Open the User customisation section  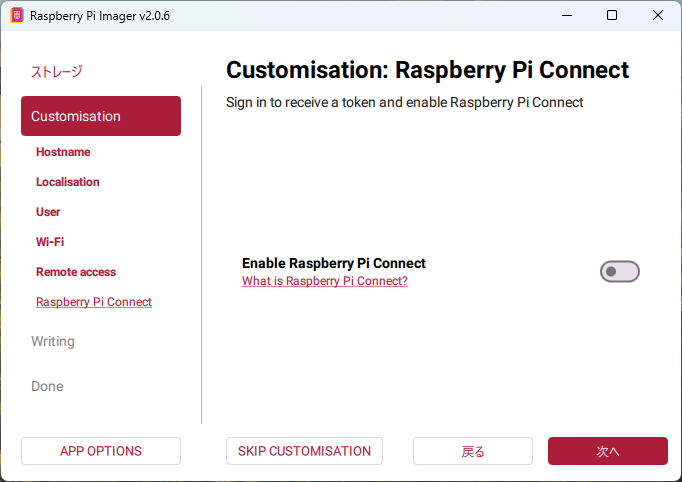(48, 212)
